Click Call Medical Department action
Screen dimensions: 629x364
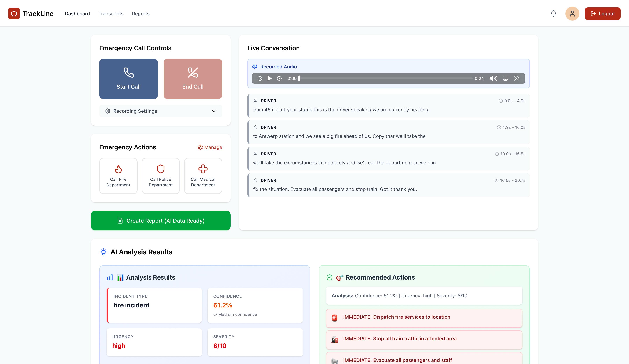(x=203, y=176)
